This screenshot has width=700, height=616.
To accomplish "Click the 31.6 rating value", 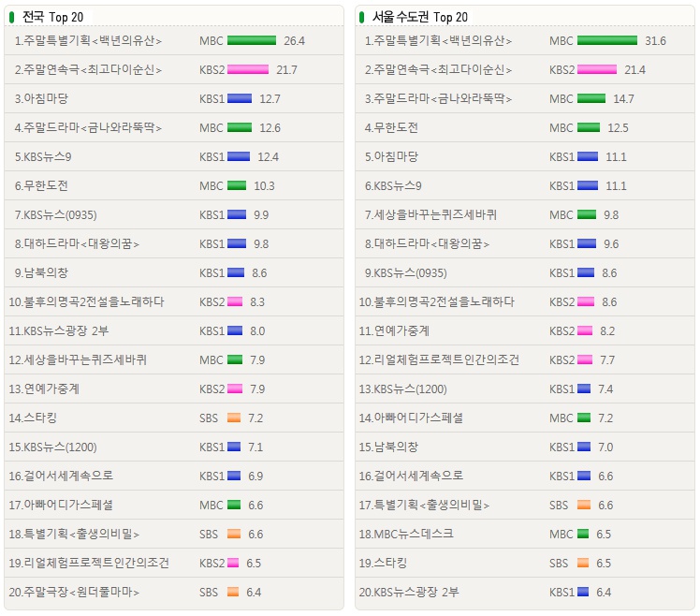I will pos(655,41).
